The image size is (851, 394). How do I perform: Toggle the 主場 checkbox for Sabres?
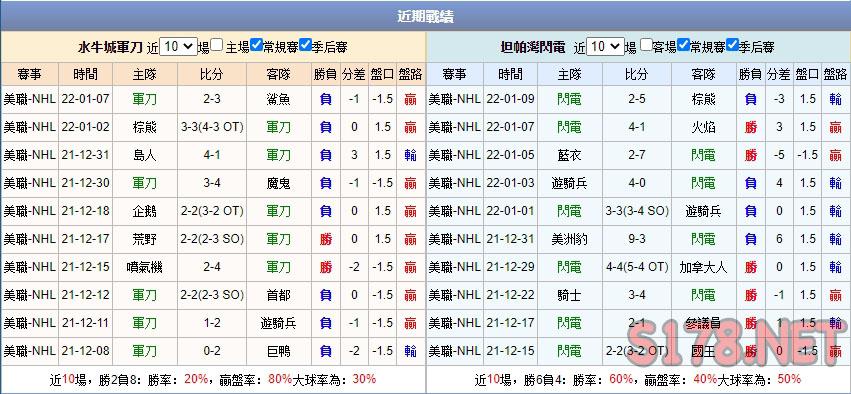217,45
